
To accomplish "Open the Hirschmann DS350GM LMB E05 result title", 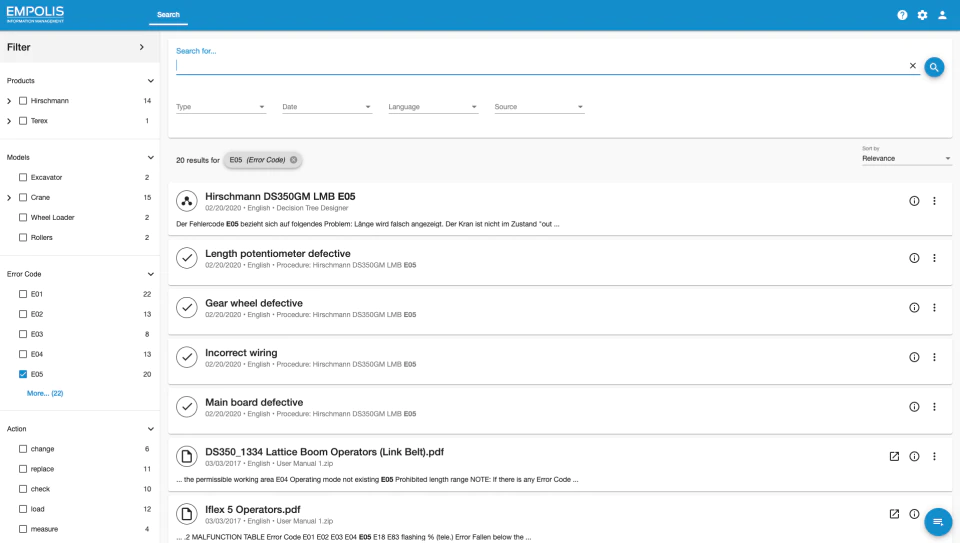I will tap(280, 197).
